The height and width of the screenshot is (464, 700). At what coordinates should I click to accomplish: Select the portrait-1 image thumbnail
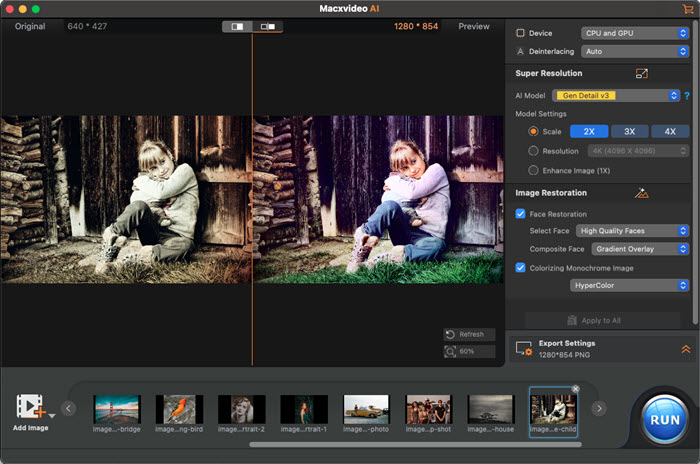click(304, 409)
